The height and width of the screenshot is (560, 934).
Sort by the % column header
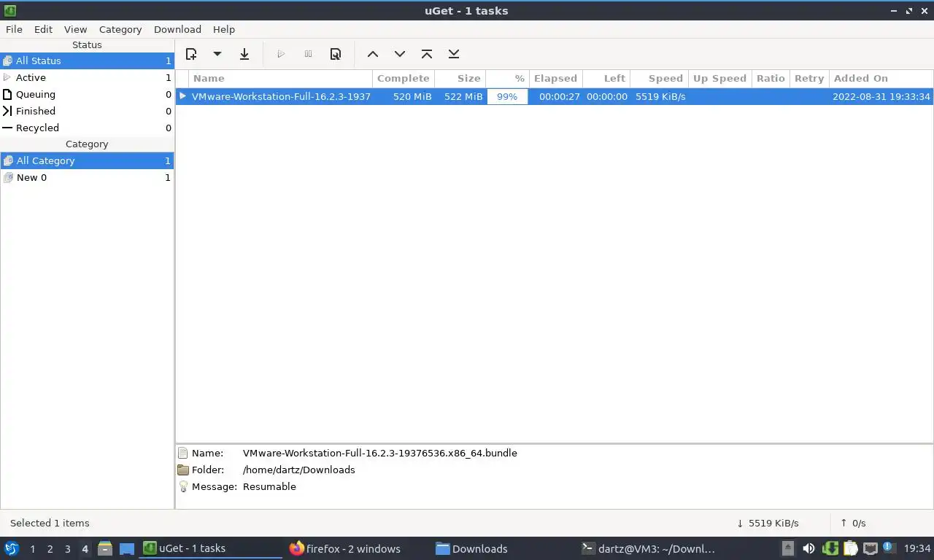508,78
